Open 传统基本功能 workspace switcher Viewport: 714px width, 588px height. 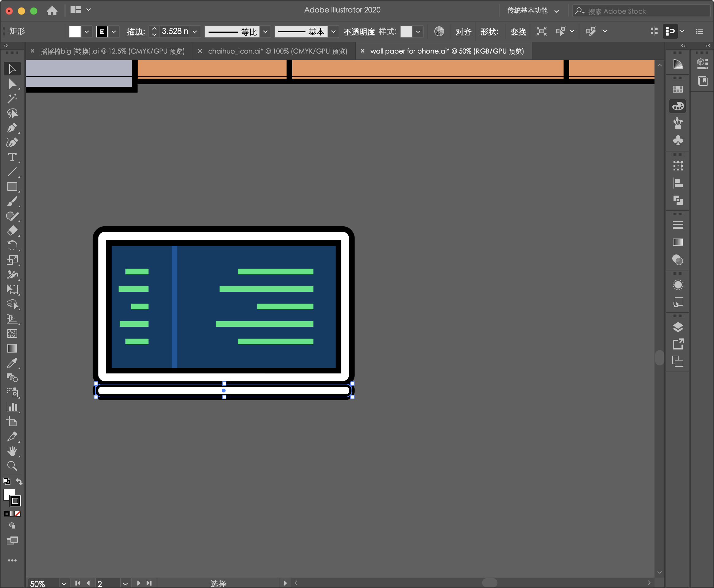(533, 10)
